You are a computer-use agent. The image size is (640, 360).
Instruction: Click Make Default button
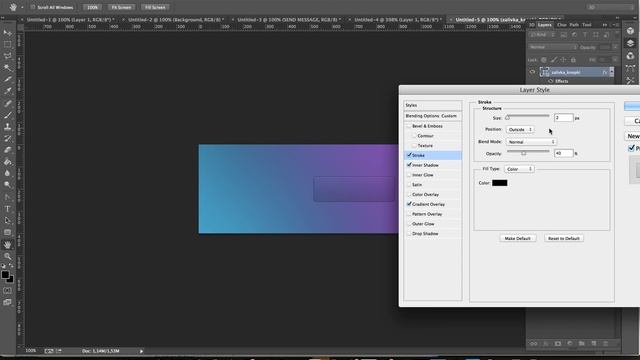pos(518,238)
